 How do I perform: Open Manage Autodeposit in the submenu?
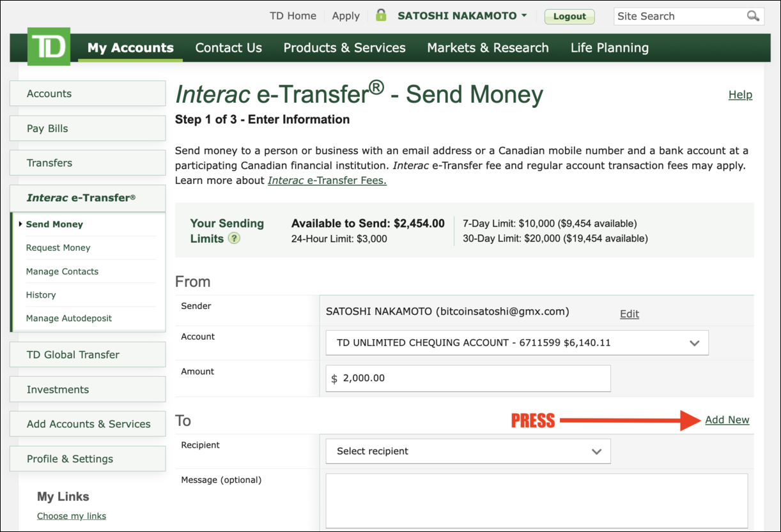[x=69, y=318]
